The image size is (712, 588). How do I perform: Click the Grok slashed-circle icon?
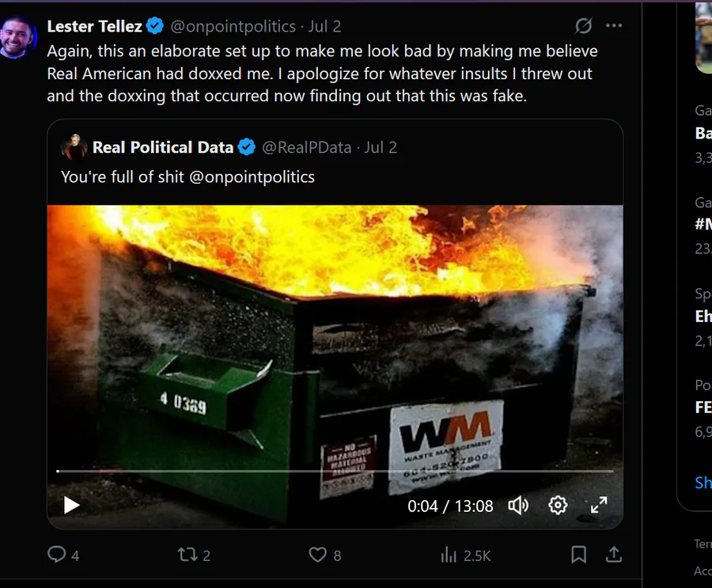click(x=584, y=26)
